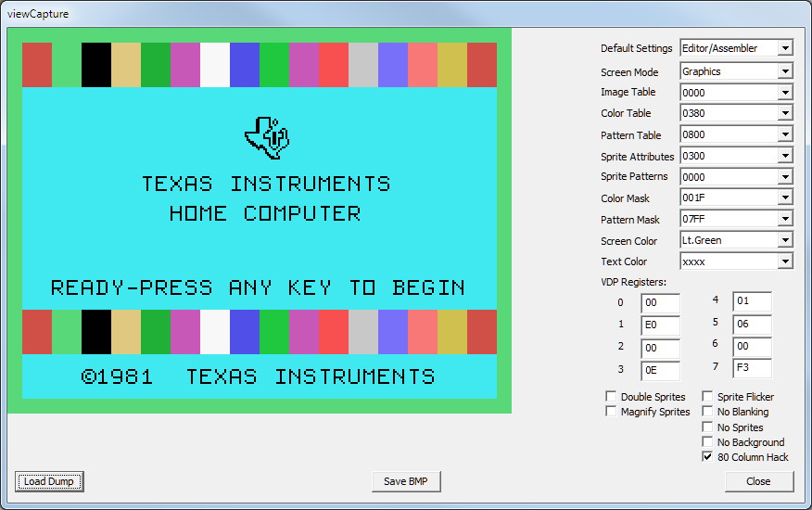The height and width of the screenshot is (510, 812).
Task: Edit VDP register 7 field showing F3
Action: point(752,368)
